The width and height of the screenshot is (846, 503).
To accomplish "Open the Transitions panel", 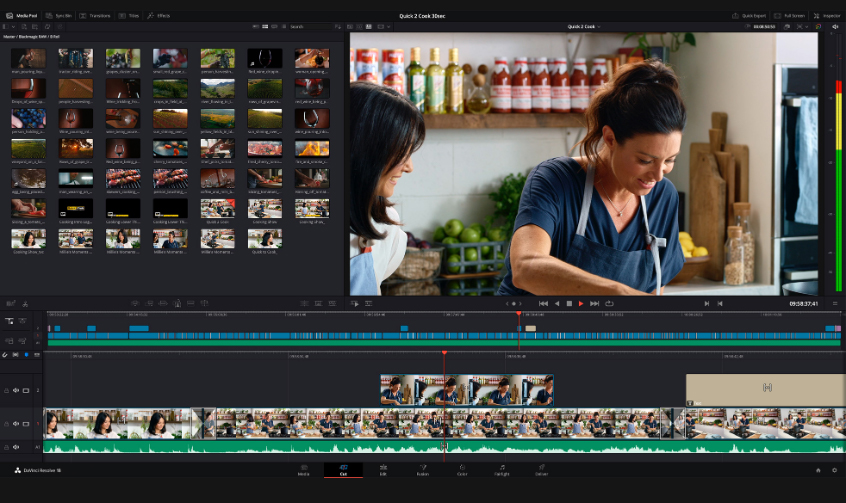I will pyautogui.click(x=95, y=16).
